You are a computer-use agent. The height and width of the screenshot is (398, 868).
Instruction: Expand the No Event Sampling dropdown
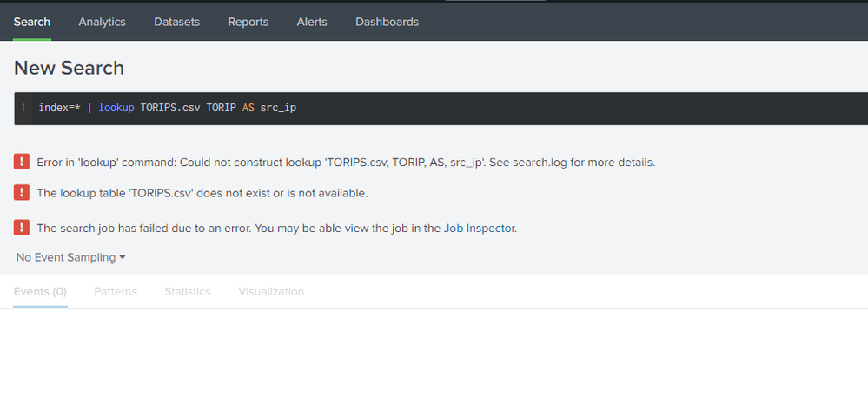click(71, 257)
